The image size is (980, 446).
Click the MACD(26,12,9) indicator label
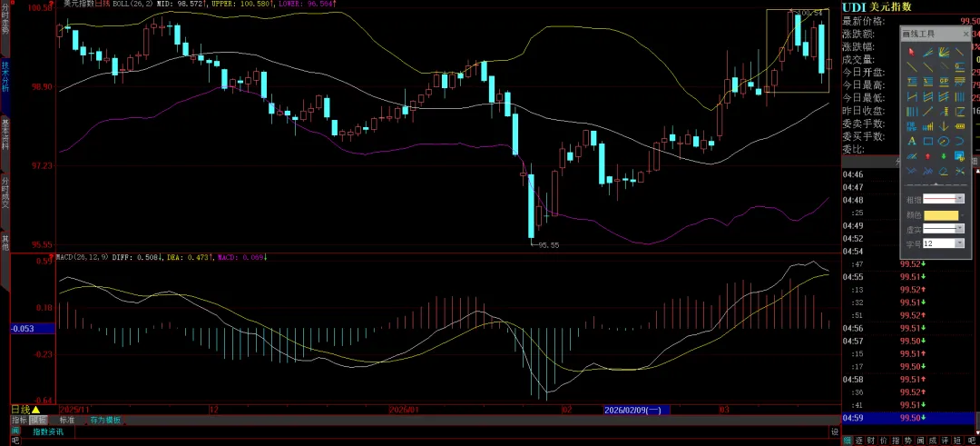coord(82,257)
